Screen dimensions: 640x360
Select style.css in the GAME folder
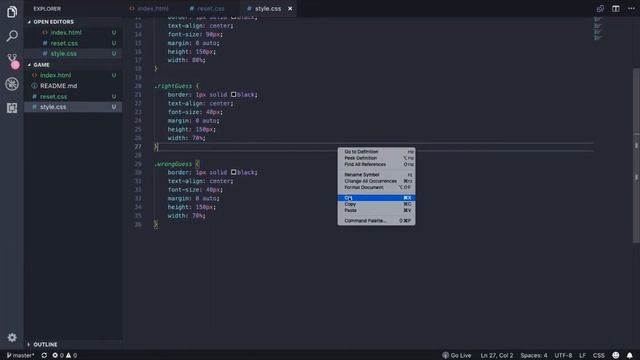[x=73, y=107]
